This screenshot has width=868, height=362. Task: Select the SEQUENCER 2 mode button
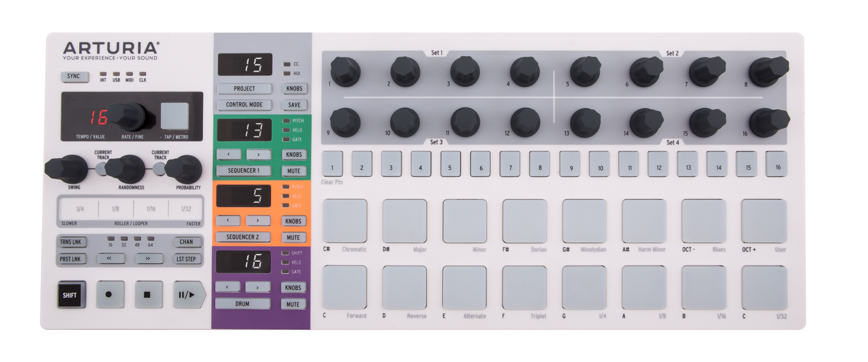click(243, 237)
